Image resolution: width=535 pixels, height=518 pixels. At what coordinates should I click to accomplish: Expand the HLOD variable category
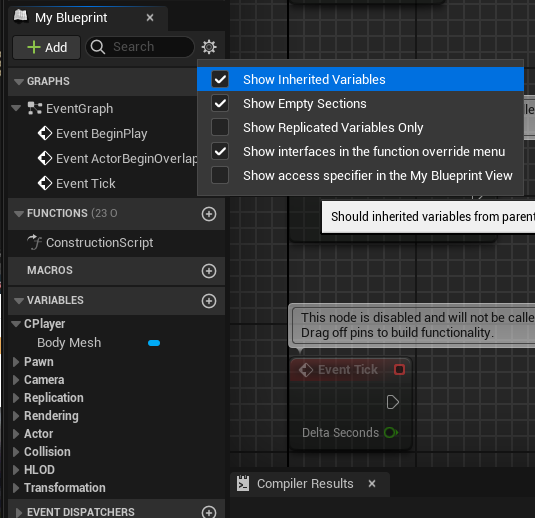16,470
